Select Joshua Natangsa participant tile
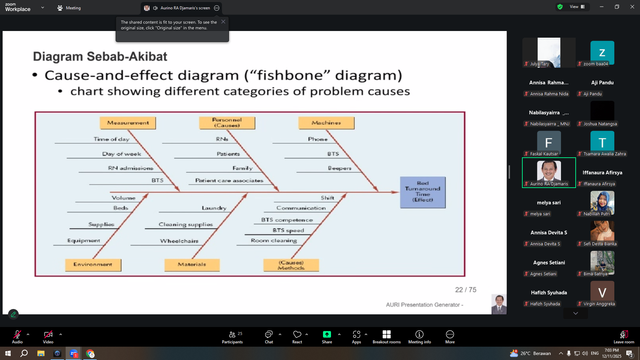This screenshot has width=640, height=360. (602, 112)
